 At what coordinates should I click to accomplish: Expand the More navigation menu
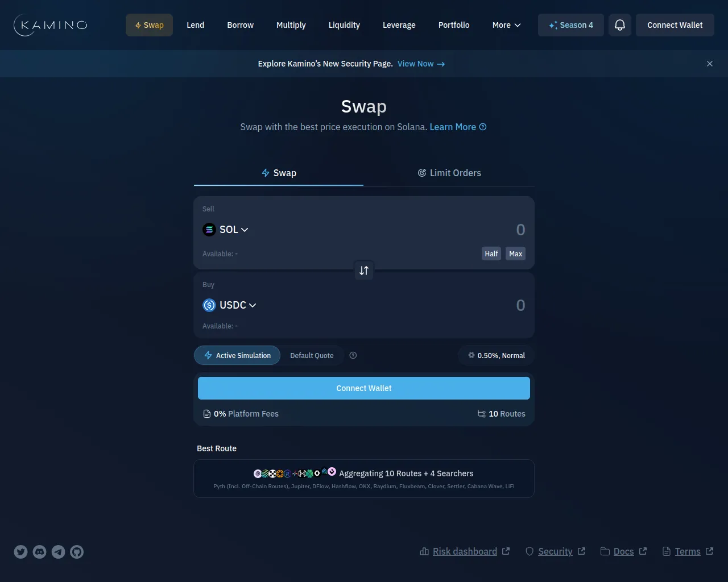(x=506, y=25)
